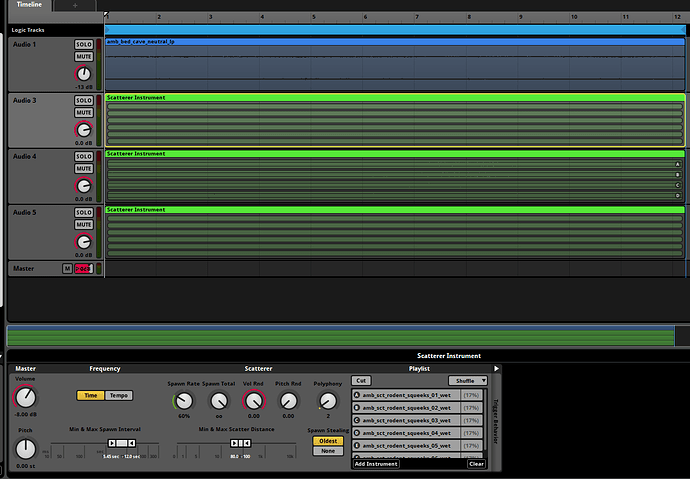The width and height of the screenshot is (690, 479).
Task: Click the D lane icon in Audio 4 scatterer
Action: (678, 196)
